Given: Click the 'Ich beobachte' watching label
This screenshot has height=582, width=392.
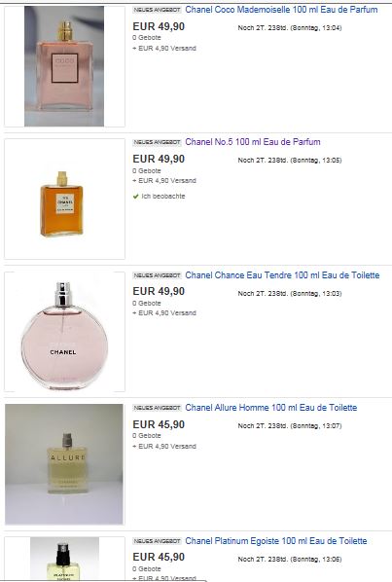Looking at the screenshot, I should pyautogui.click(x=163, y=197).
